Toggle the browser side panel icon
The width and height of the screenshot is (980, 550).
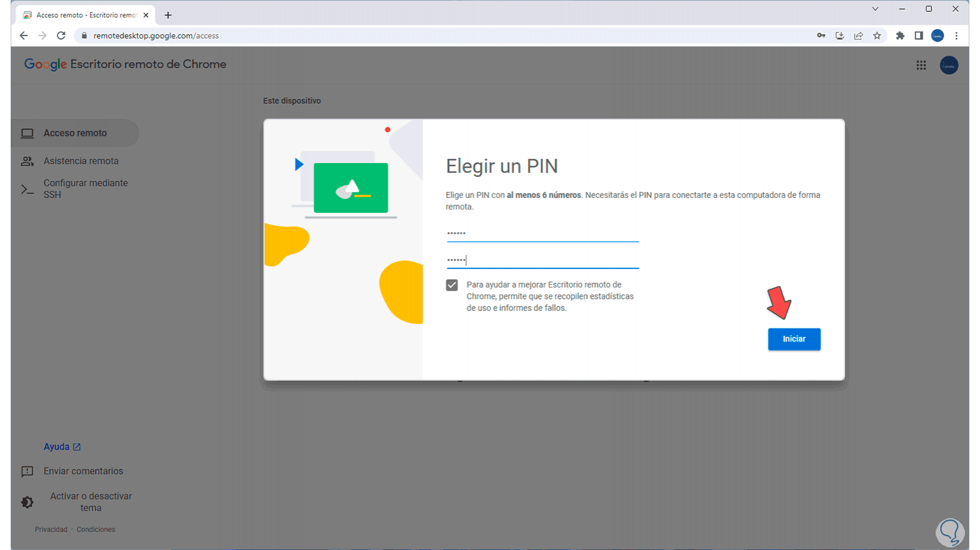pos(919,36)
